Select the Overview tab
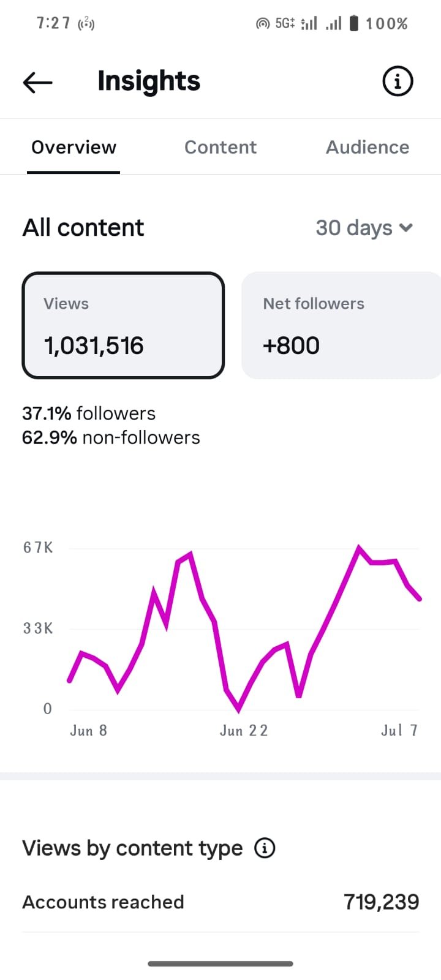The width and height of the screenshot is (441, 980). click(x=73, y=147)
